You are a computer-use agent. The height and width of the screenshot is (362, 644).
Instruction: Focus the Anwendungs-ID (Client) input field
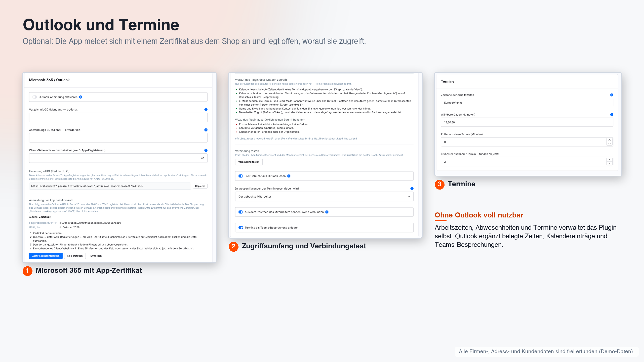pos(118,138)
